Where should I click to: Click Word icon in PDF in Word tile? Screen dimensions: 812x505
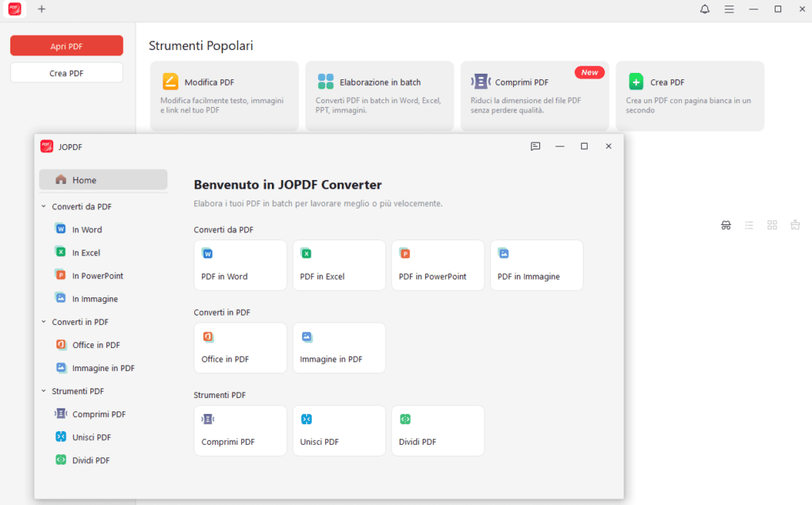click(x=207, y=254)
